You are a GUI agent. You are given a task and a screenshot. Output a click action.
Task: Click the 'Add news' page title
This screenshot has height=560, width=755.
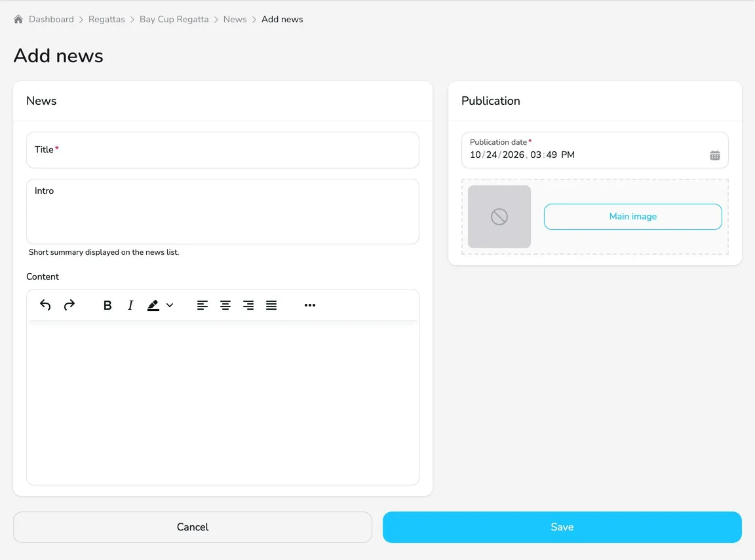pyautogui.click(x=58, y=56)
